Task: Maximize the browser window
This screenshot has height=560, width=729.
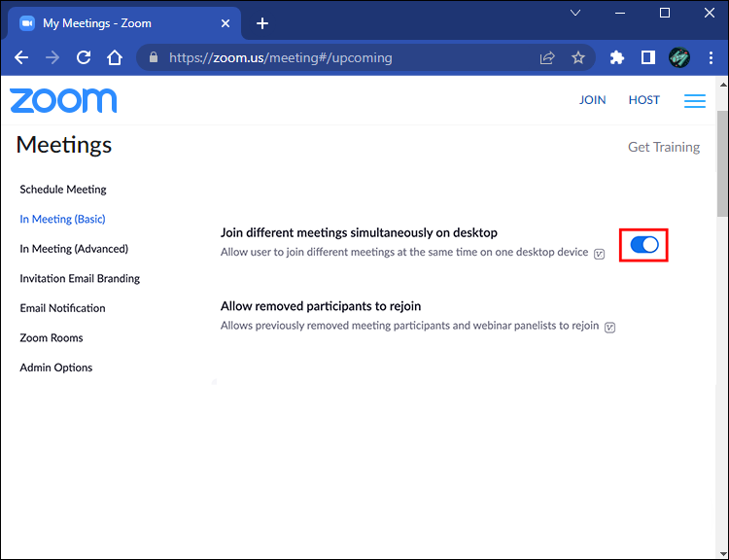Action: click(665, 13)
